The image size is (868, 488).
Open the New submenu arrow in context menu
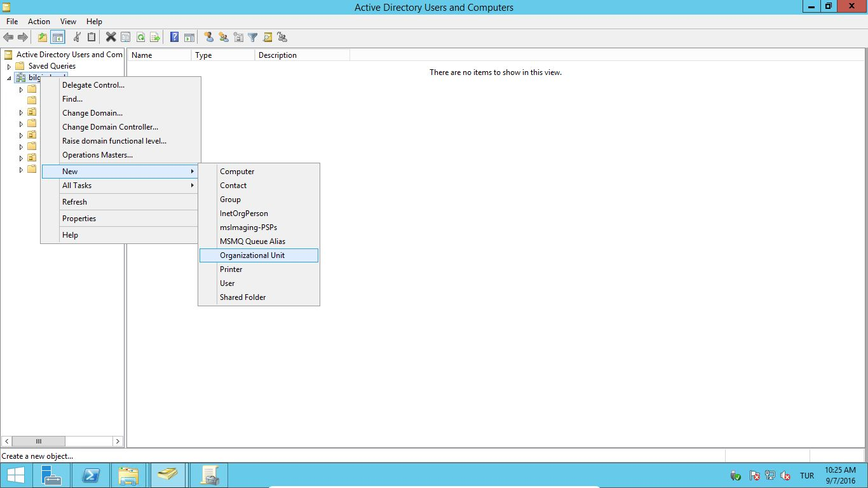coord(192,172)
